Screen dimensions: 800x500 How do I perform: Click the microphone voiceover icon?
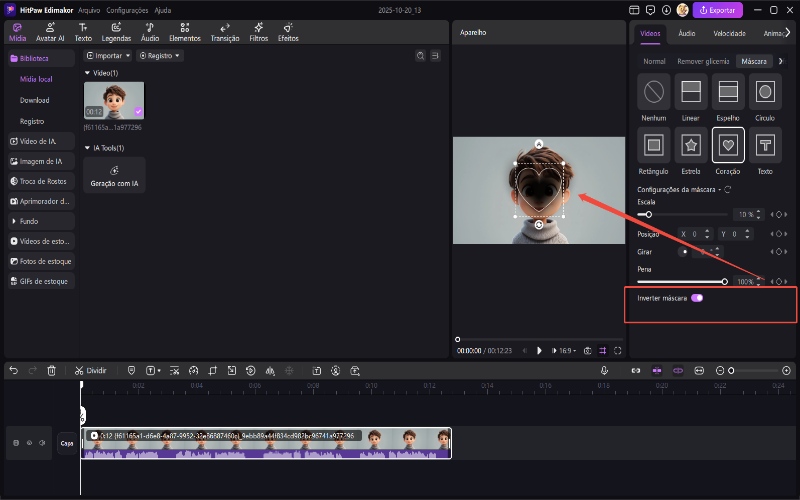pyautogui.click(x=604, y=370)
